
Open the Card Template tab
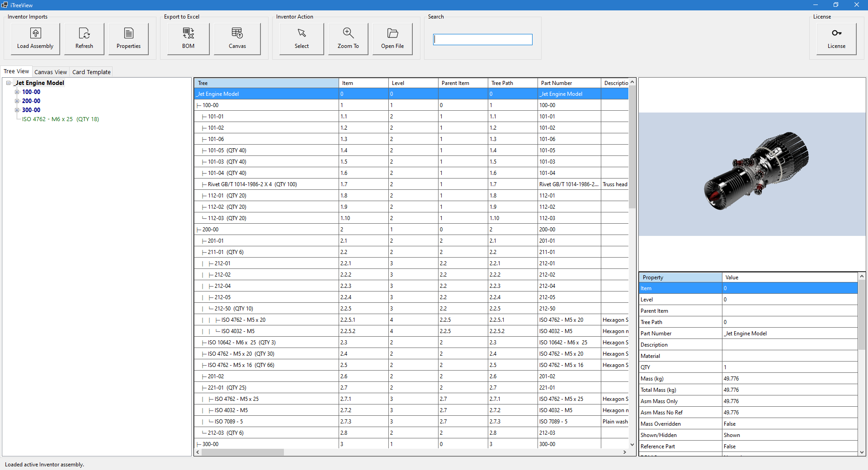91,72
